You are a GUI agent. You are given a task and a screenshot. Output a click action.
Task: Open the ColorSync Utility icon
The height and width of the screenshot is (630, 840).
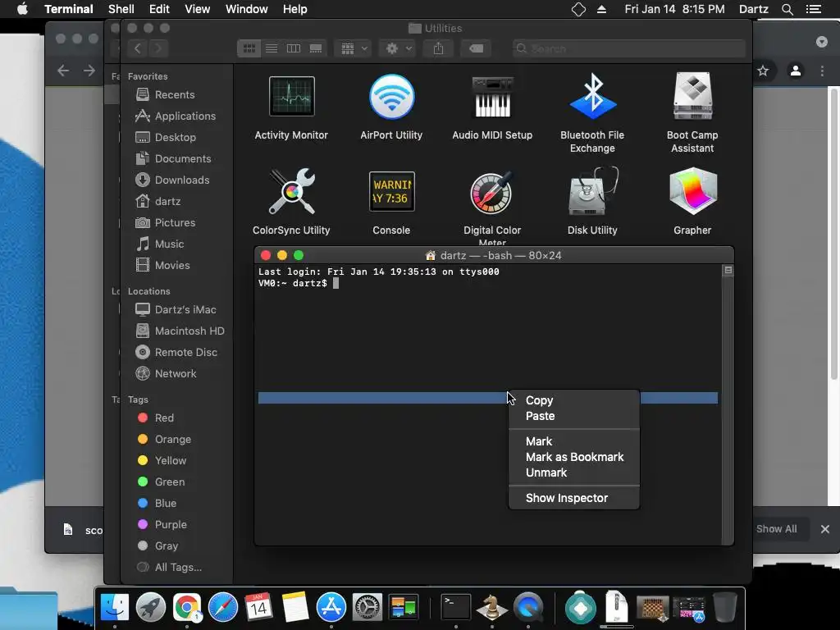pos(291,192)
